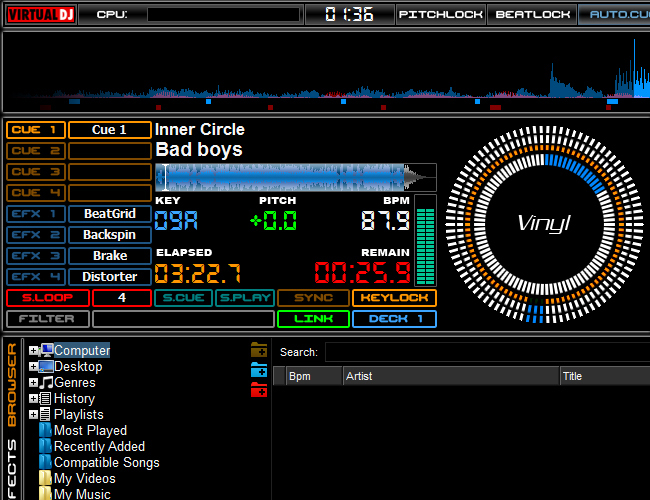Click the FILTER button
650x500 pixels.
pos(48,319)
